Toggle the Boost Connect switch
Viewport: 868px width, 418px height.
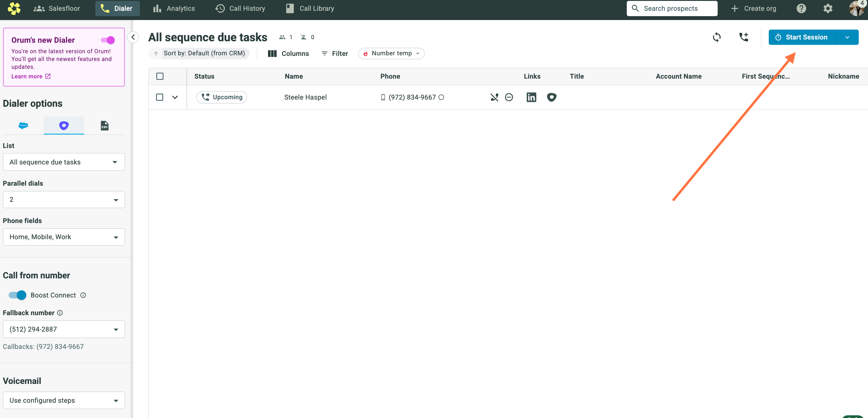coord(18,295)
